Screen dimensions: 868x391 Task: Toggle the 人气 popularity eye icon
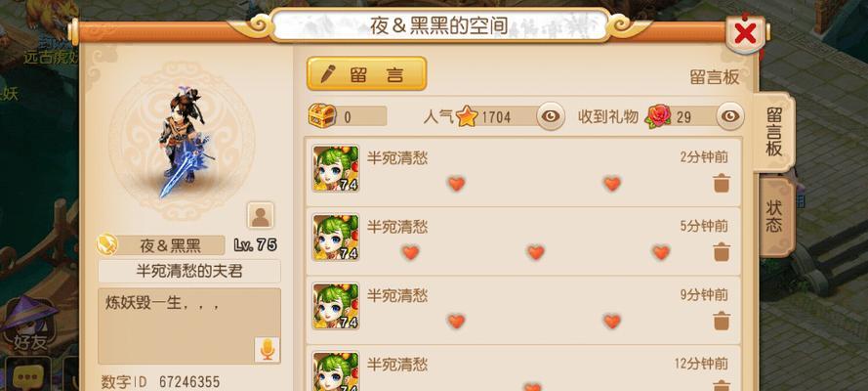coord(551,116)
